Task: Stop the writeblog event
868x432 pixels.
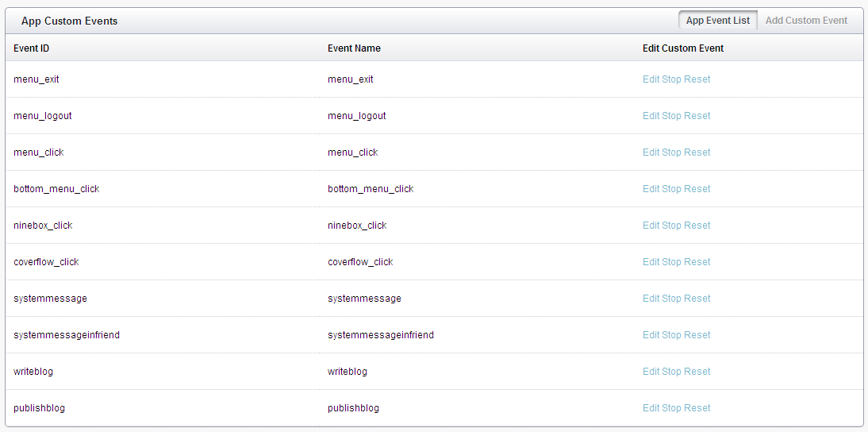Action: 671,372
